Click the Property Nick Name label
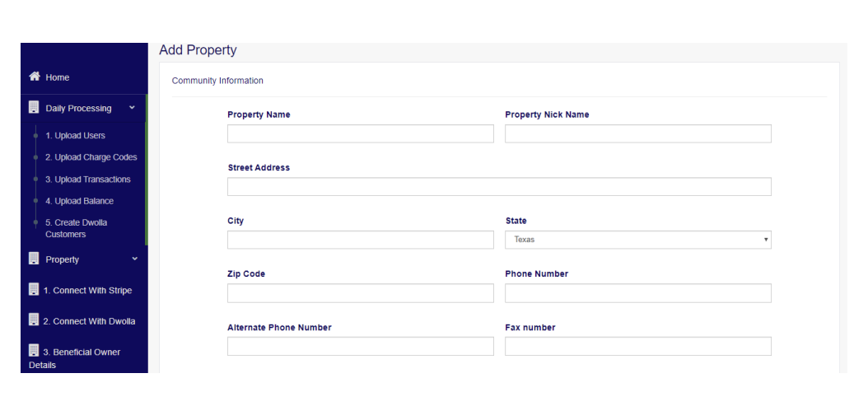Viewport: 868px width, 420px height. point(547,114)
